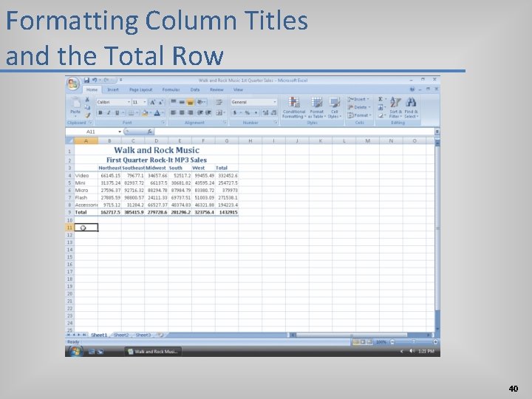Open the Data ribbon tab
532x399 pixels.
coord(195,89)
